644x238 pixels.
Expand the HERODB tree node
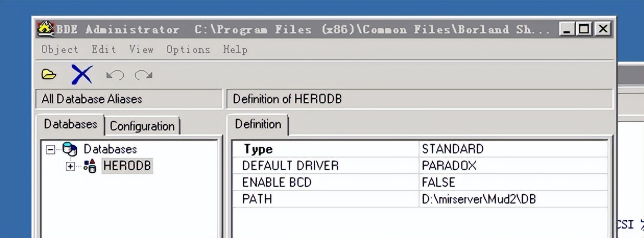coord(70,166)
